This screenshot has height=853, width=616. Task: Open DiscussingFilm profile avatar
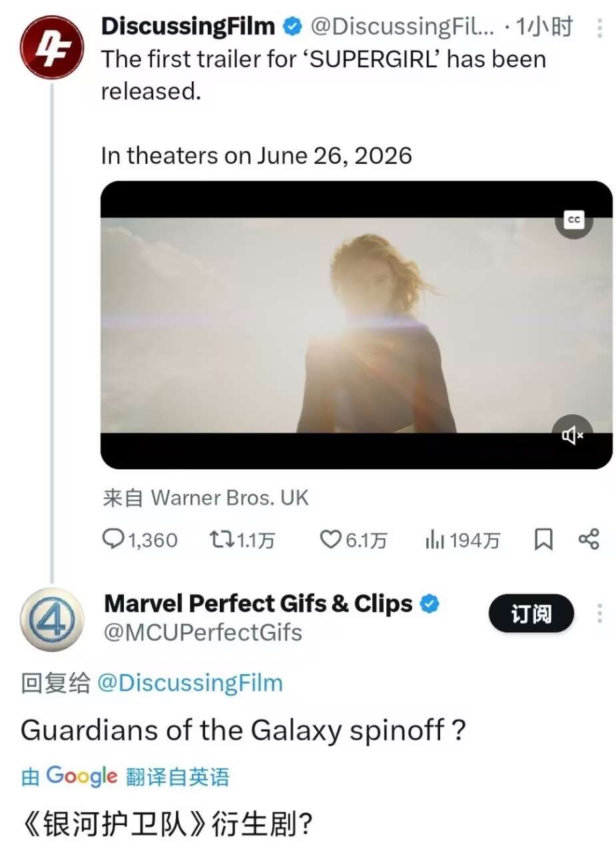pyautogui.click(x=51, y=51)
